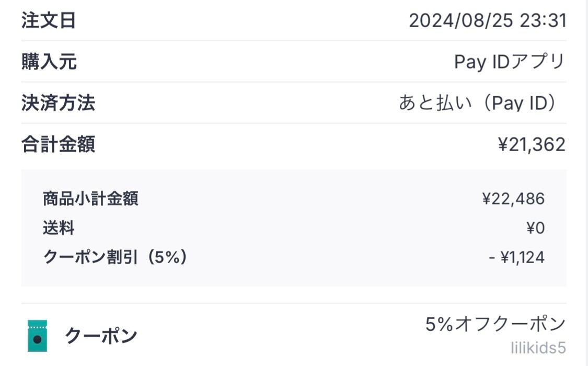The image size is (588, 366).
Task: Click the 5%オフクーポン text
Action: tap(495, 324)
